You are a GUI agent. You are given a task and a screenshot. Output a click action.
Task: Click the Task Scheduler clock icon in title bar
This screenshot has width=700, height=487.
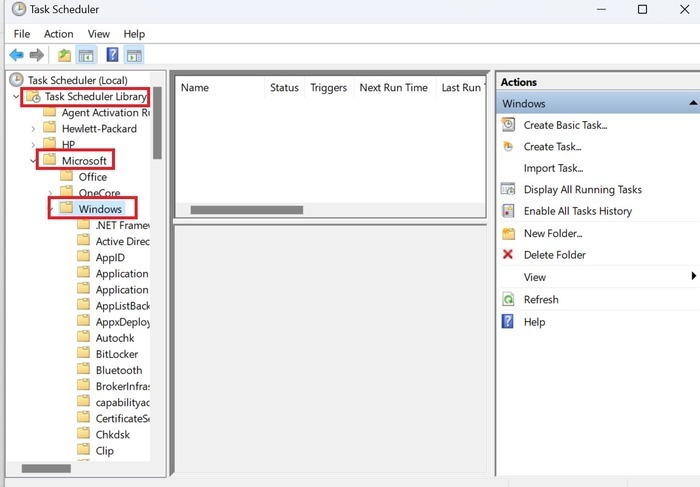pyautogui.click(x=19, y=9)
